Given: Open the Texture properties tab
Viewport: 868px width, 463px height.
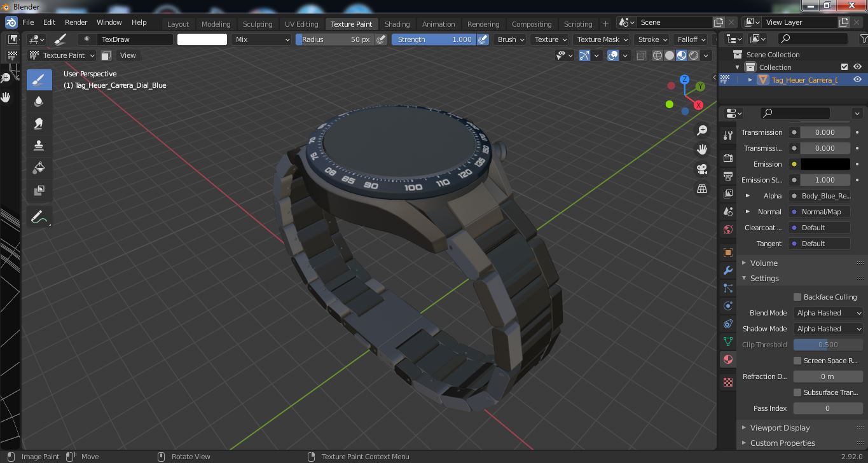Looking at the screenshot, I should (728, 382).
